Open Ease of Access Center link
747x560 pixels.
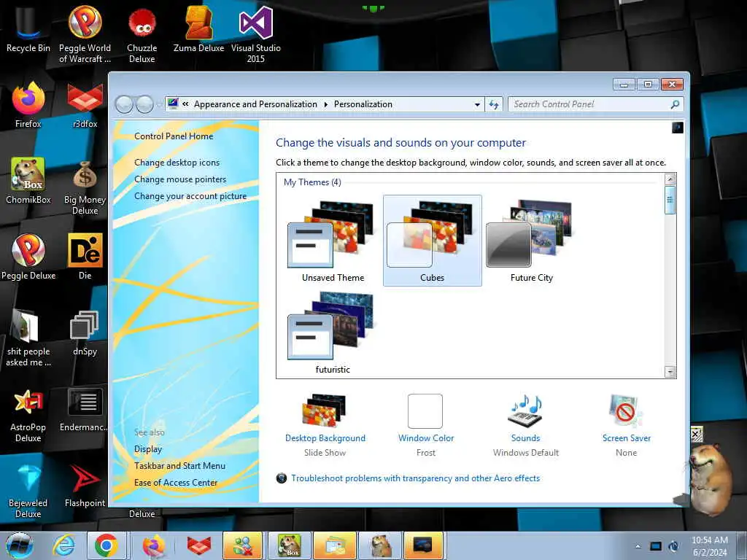175,483
